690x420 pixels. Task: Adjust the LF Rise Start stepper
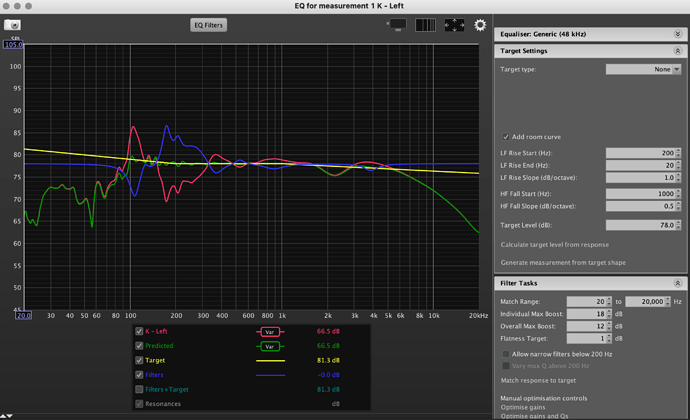678,153
